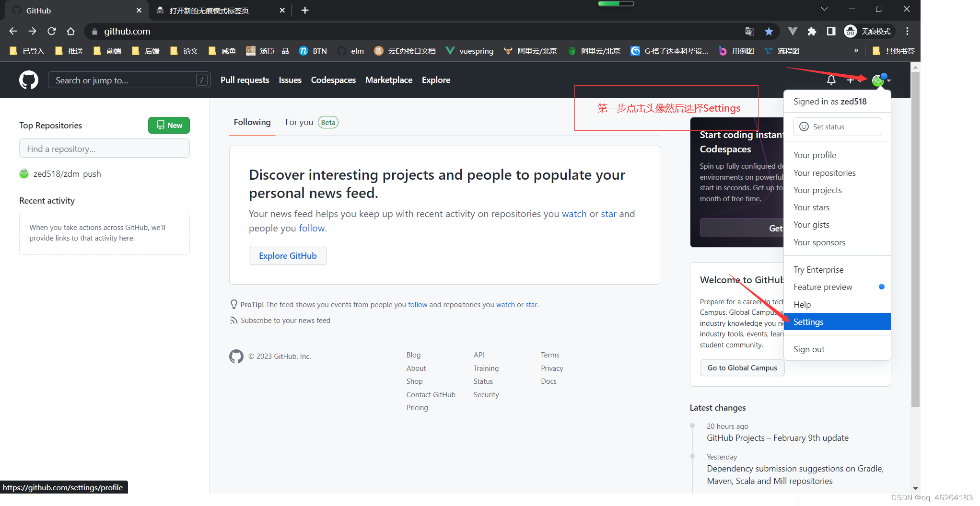Click the page vertical scrollbar
Screen dimensions: 980x506
click(915, 240)
